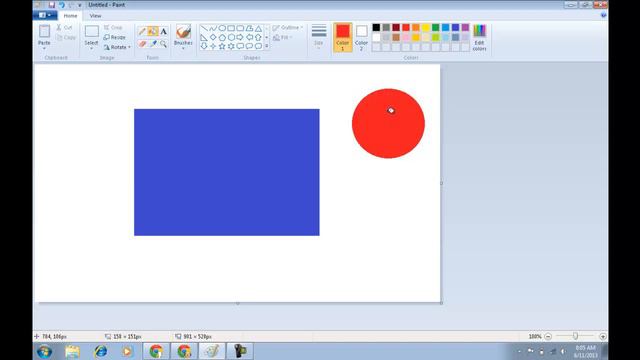Viewport: 640px width, 360px height.
Task: Click the Resize button
Action: (114, 37)
